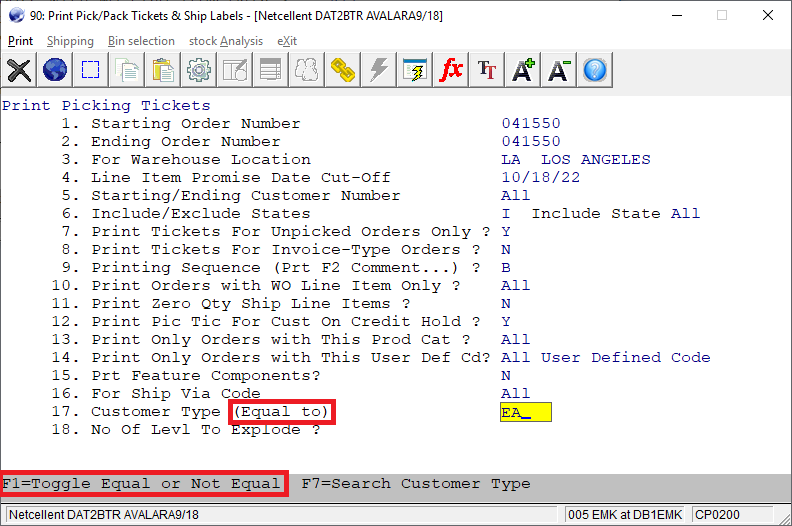
Task: Open the eXit menu
Action: coord(287,41)
